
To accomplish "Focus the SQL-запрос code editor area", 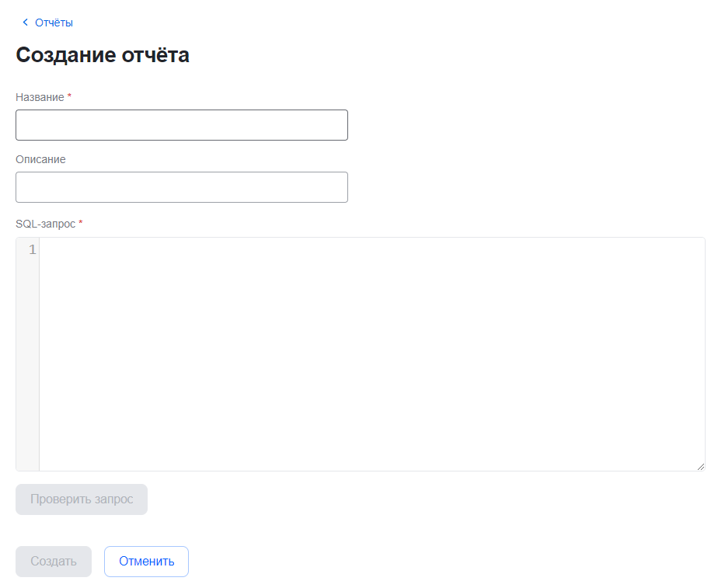I will pos(371,353).
